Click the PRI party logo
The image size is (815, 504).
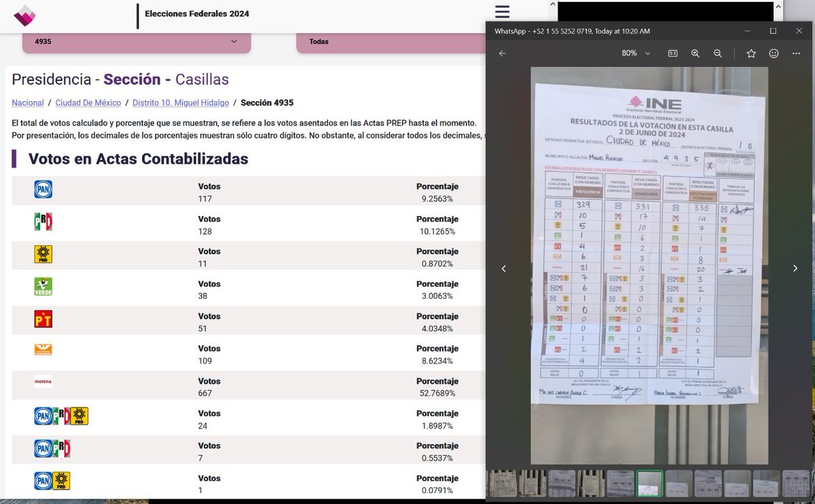click(x=43, y=221)
